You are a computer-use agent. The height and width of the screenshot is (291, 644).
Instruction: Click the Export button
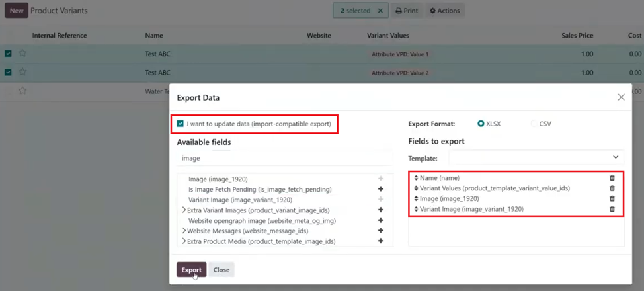191,270
